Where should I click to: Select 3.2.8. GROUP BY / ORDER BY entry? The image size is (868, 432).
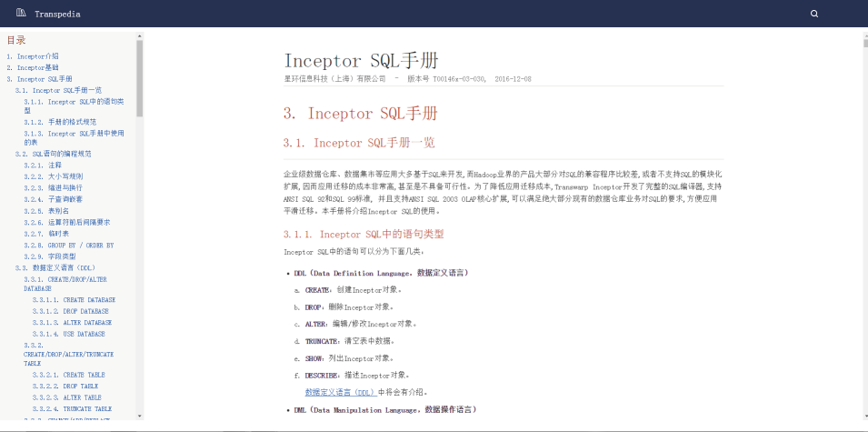pos(69,246)
